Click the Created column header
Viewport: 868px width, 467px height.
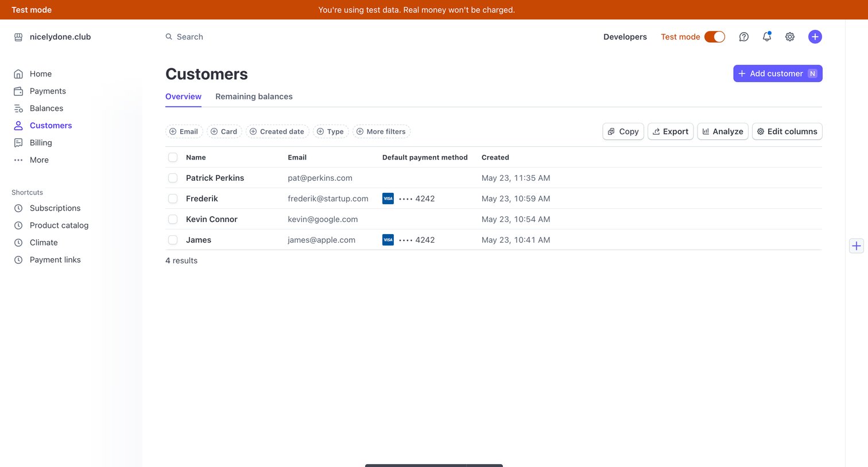pos(495,157)
